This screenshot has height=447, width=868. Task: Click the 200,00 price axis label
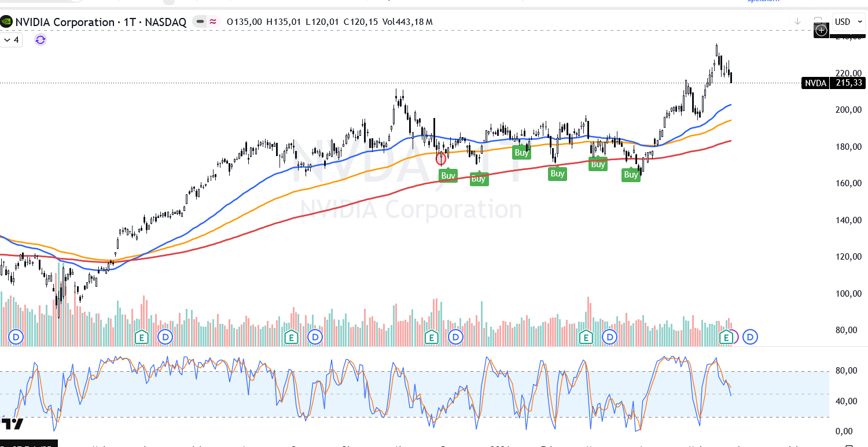(849, 110)
